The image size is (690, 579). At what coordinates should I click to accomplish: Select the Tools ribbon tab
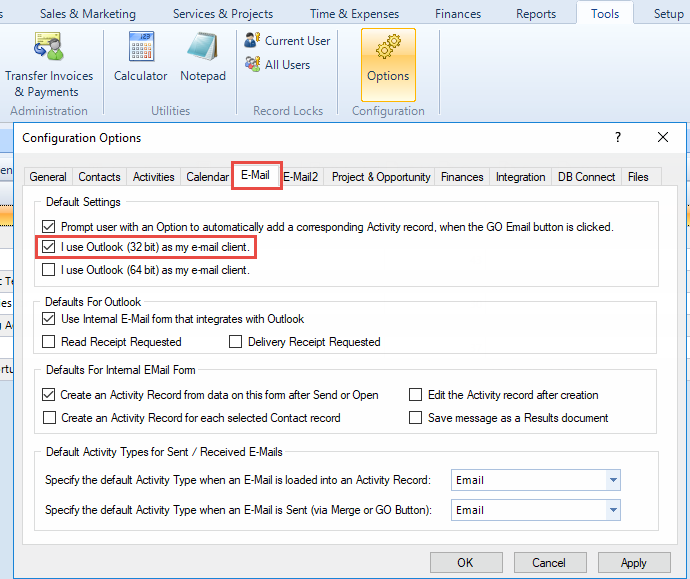point(605,13)
